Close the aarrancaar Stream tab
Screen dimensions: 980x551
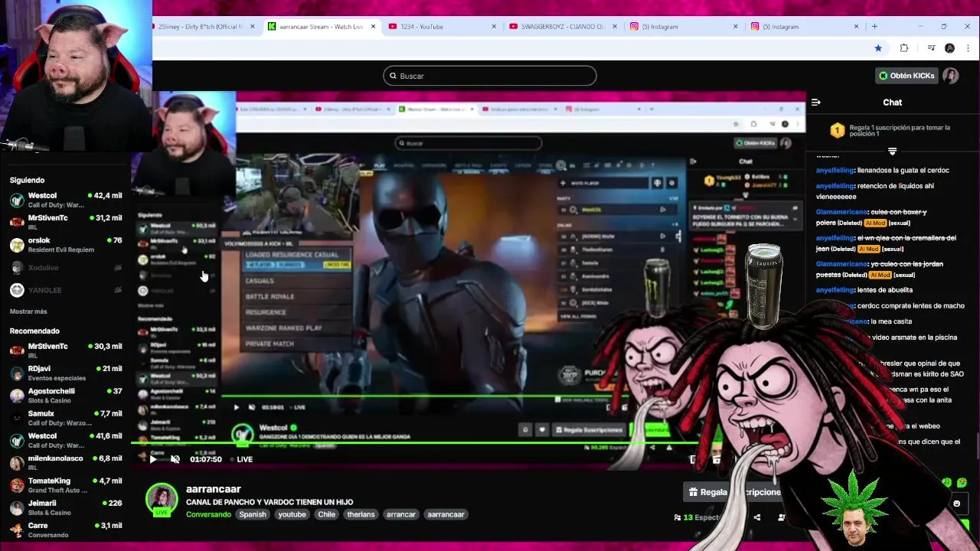(x=374, y=26)
